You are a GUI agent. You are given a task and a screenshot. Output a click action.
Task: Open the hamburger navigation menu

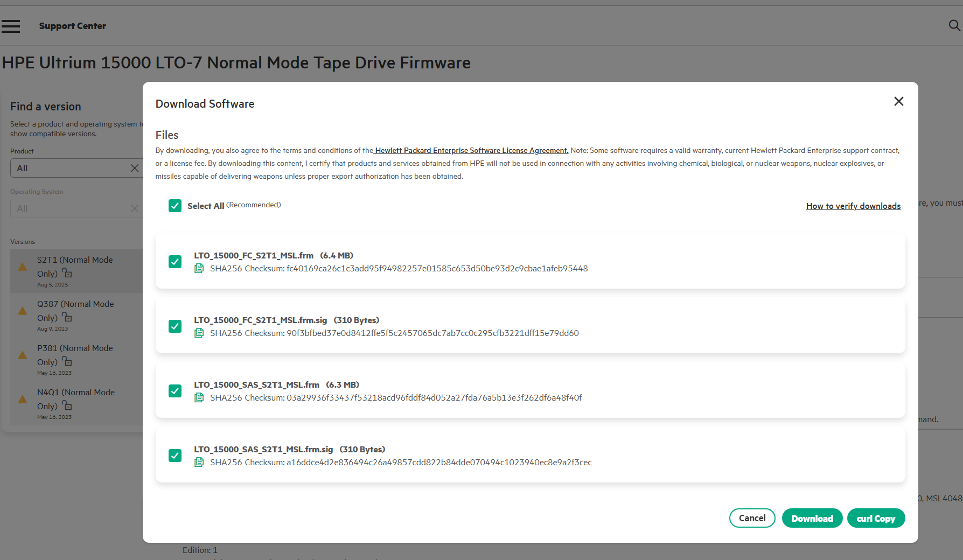11,26
